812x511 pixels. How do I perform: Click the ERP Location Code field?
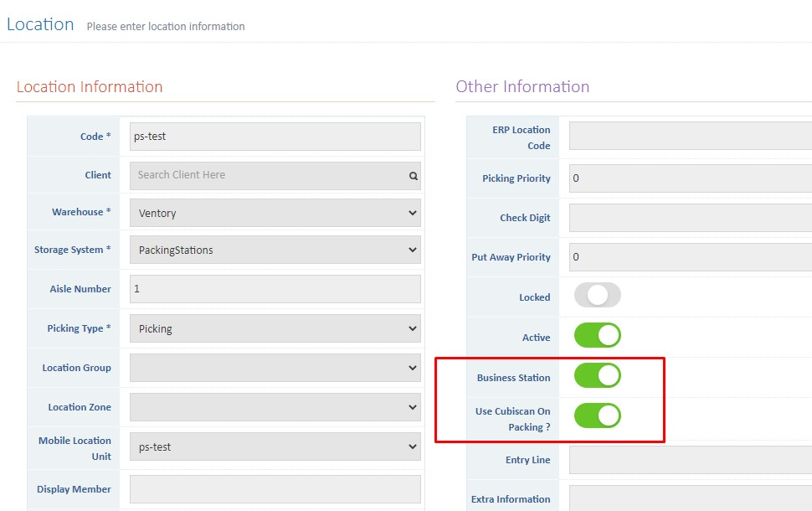(x=690, y=136)
